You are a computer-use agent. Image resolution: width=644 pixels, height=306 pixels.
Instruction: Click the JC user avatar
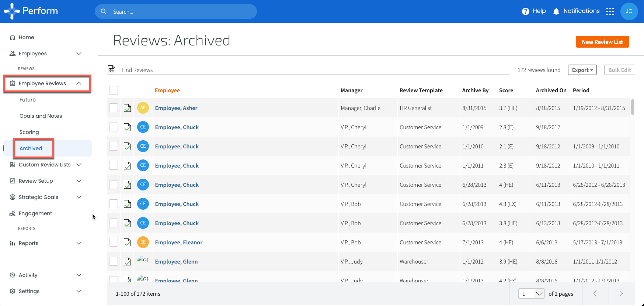click(629, 11)
